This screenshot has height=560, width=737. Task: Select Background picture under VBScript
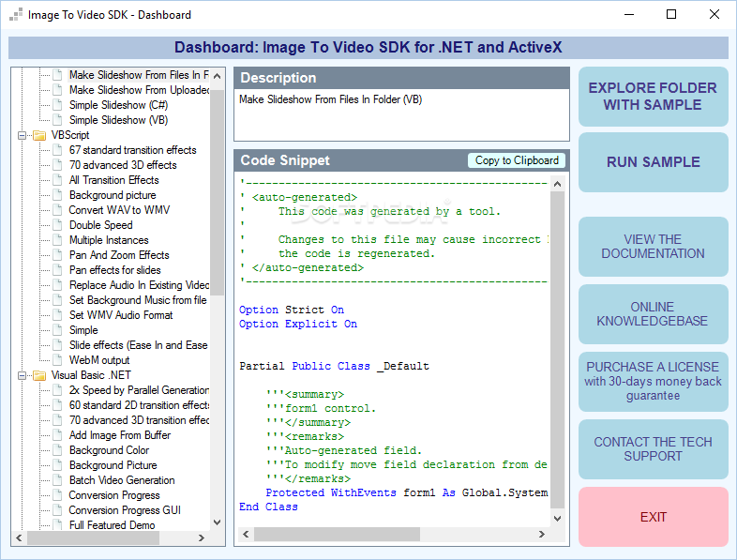coord(113,195)
